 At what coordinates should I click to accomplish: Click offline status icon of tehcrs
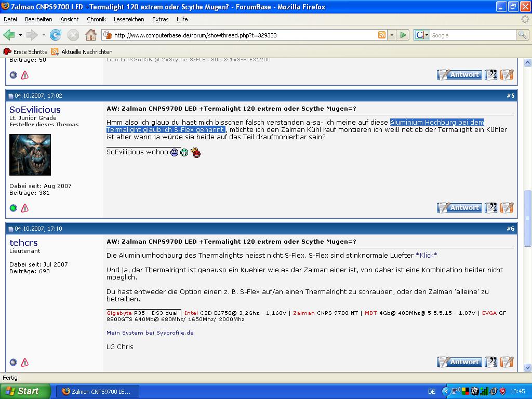[13, 362]
